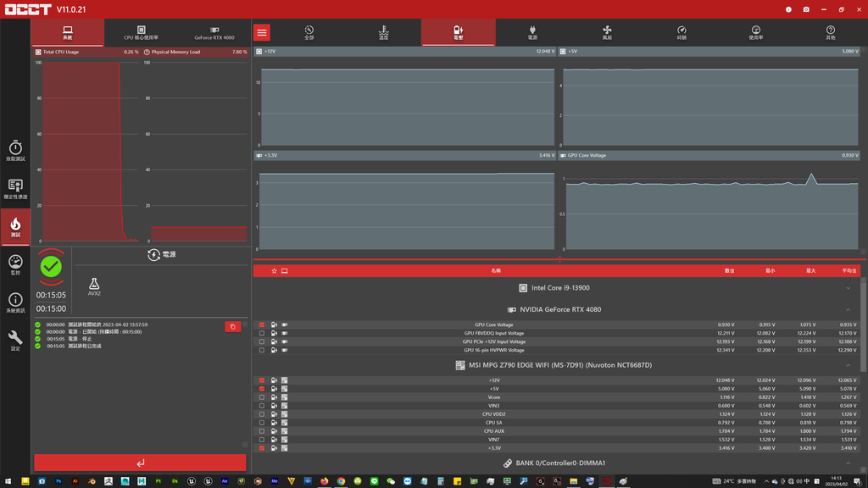The image size is (868, 488).
Task: Sort the table by the minimum column header
Action: tap(770, 270)
